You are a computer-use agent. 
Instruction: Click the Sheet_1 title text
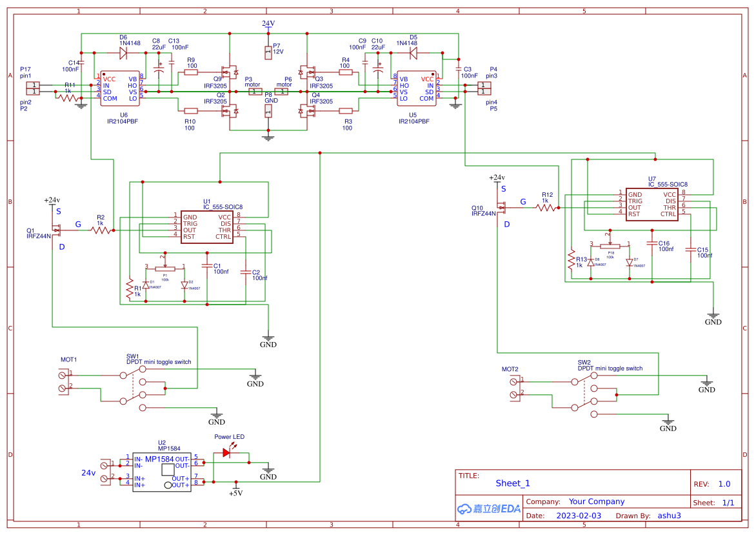(x=513, y=483)
